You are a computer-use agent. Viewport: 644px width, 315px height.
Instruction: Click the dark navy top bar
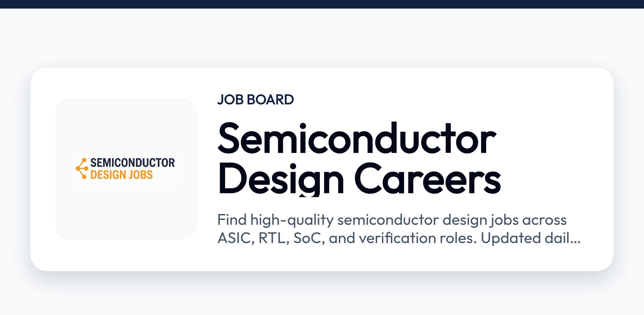click(x=322, y=4)
